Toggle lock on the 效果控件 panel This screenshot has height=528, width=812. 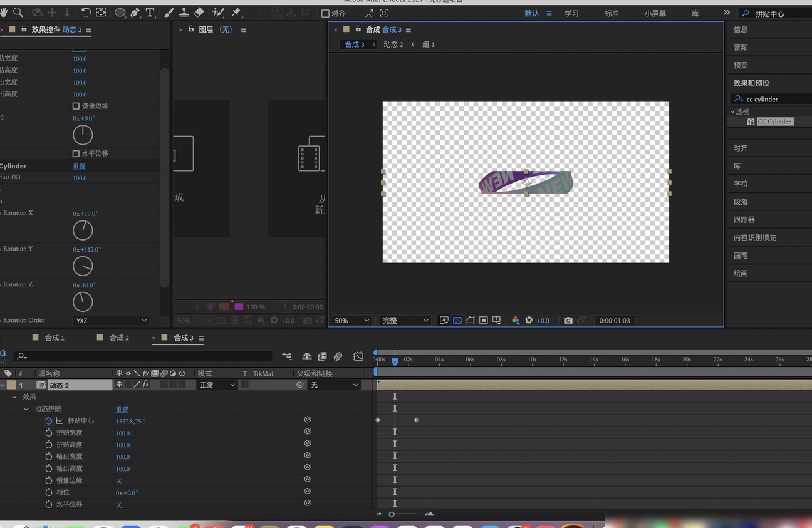click(24, 29)
